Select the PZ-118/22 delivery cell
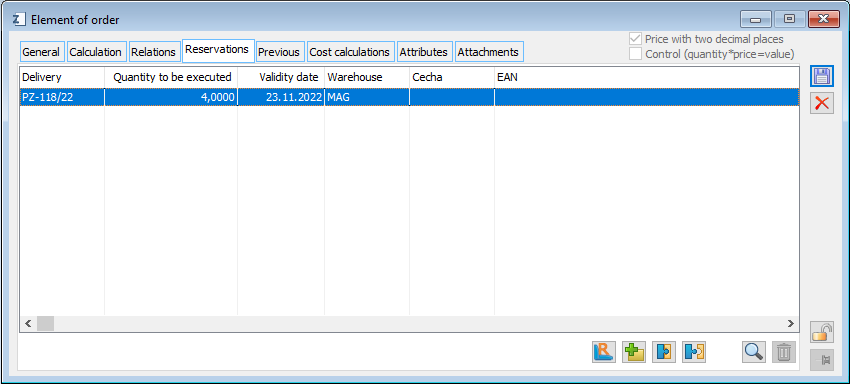Image resolution: width=850 pixels, height=384 pixels. [x=62, y=97]
